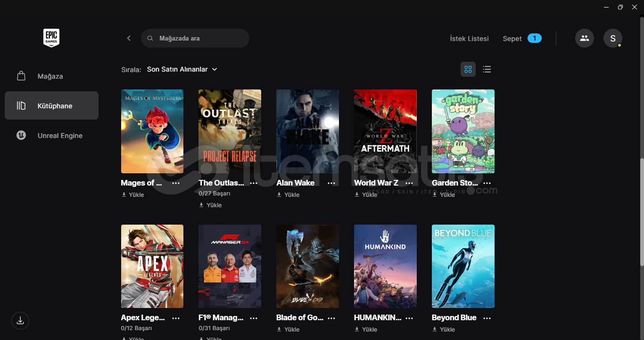Screen dimensions: 644x340
Task: Open the more options dots for Alan Wake
Action: coord(331,183)
